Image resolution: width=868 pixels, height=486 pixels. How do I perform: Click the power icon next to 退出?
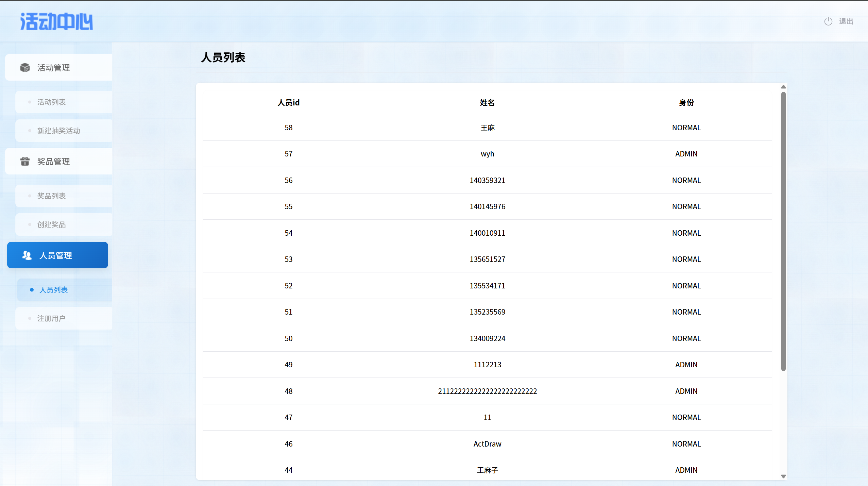[828, 21]
